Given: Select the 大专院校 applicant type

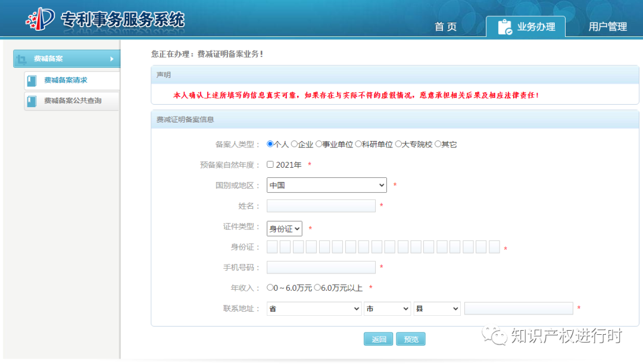Looking at the screenshot, I should 399,144.
